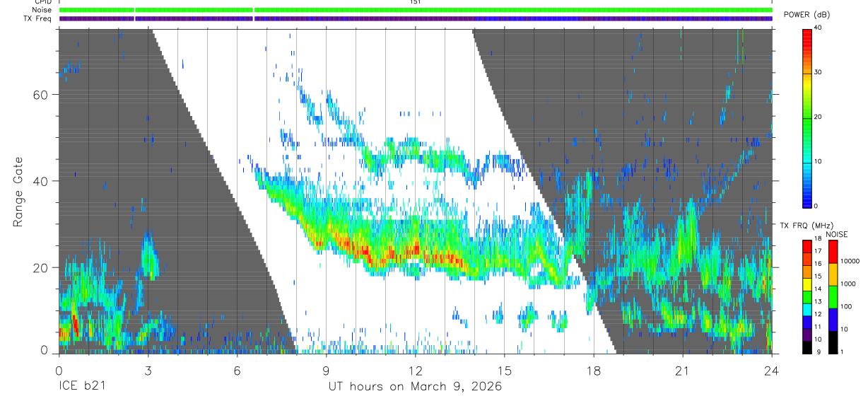This screenshot has width=868, height=401.
Task: Click the "ICE b21" radar beam label
Action: pos(82,387)
